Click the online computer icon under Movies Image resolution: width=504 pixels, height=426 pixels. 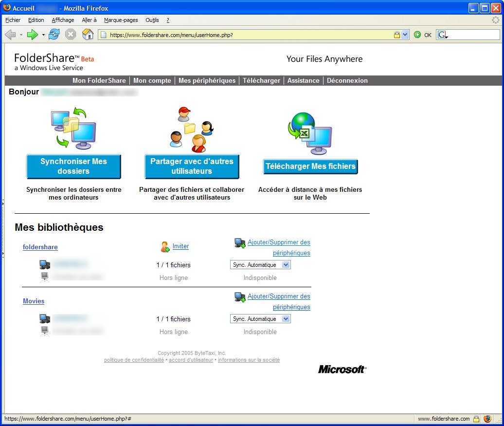coord(45,318)
